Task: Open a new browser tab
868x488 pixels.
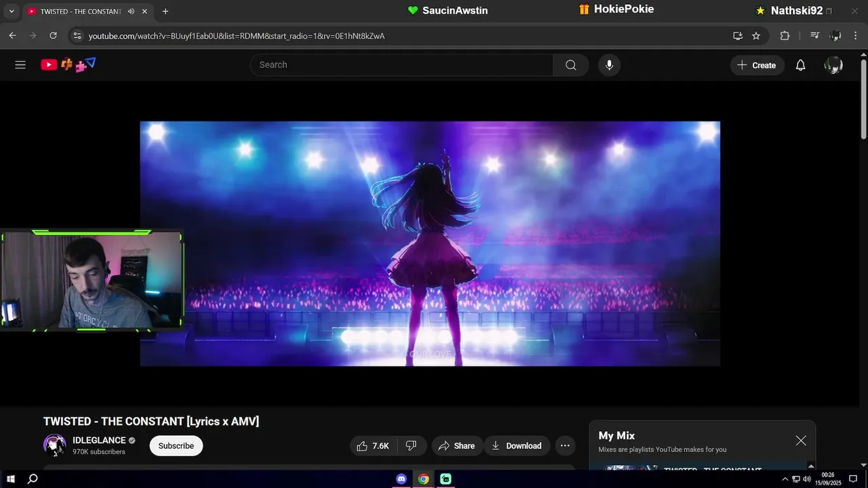Action: (x=165, y=12)
